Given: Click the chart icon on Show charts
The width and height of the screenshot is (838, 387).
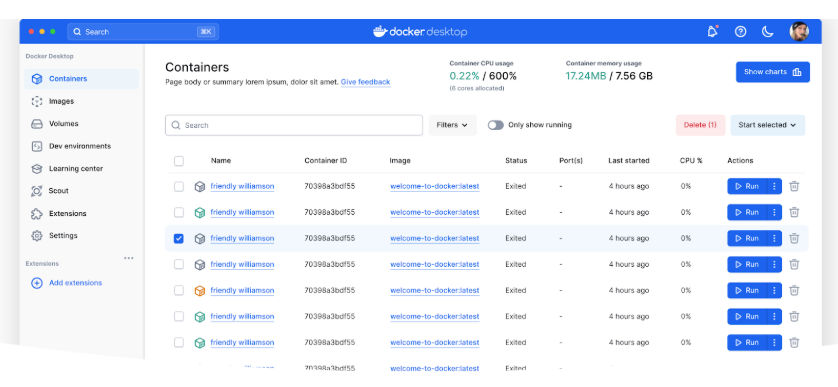Looking at the screenshot, I should point(797,72).
